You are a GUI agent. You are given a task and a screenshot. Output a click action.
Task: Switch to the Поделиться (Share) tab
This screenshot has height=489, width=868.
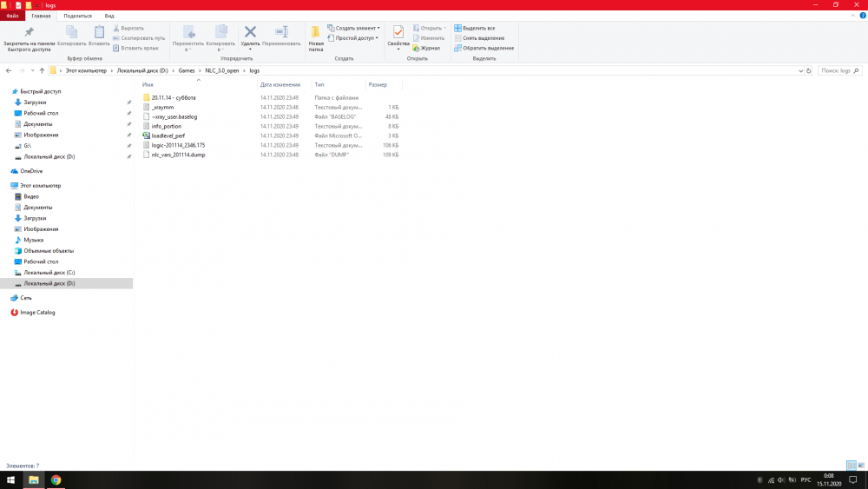point(77,16)
